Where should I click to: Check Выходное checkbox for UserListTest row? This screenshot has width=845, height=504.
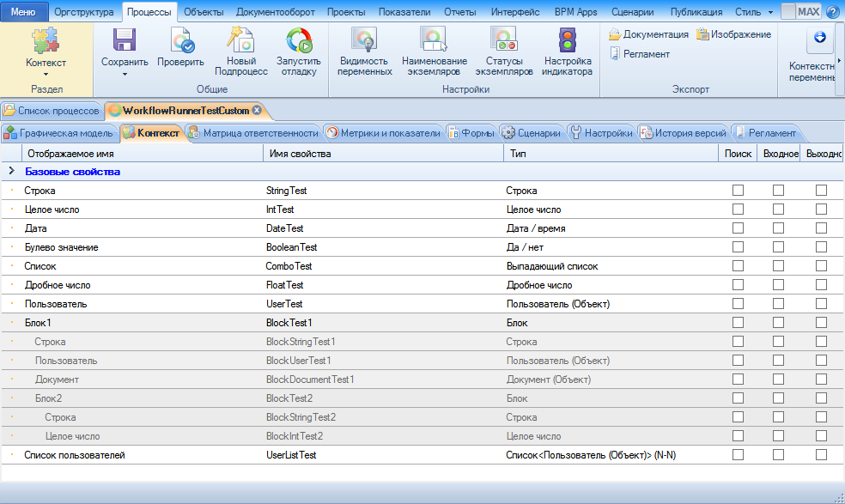821,455
